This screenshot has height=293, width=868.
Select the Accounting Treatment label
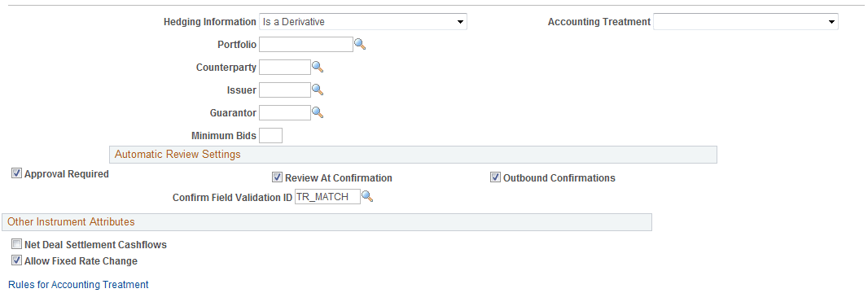tap(599, 22)
